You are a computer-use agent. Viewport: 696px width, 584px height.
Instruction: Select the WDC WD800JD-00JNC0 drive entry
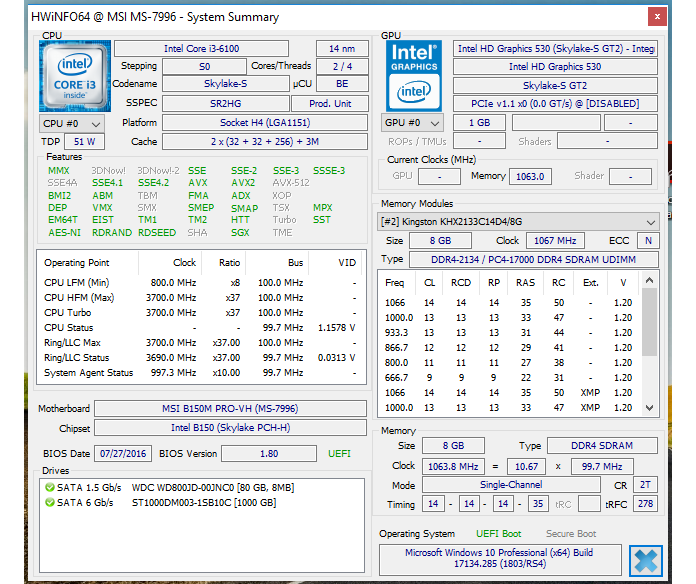pos(213,488)
